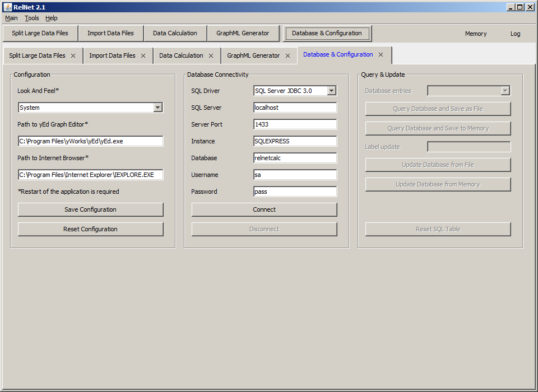Click the Data Calculation toolbar button
This screenshot has width=538, height=392.
(x=175, y=33)
